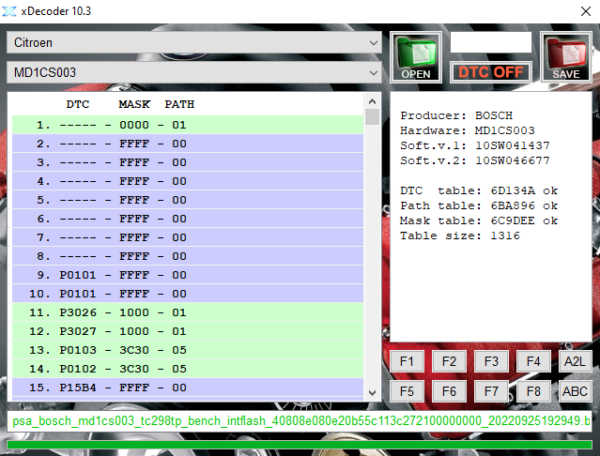Select the F7 button
Viewport: 600px width, 456px height.
tap(490, 391)
